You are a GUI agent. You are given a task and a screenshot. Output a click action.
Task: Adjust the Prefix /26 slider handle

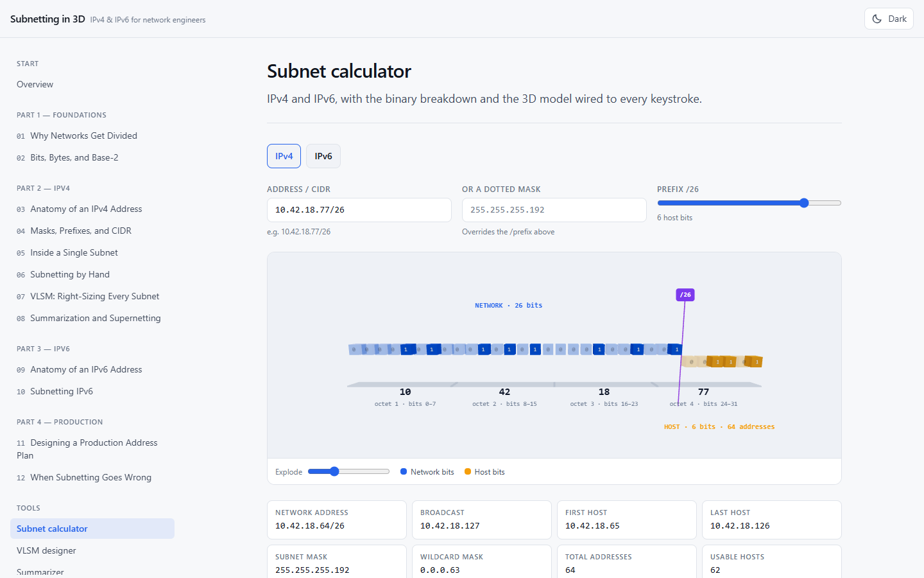[804, 203]
